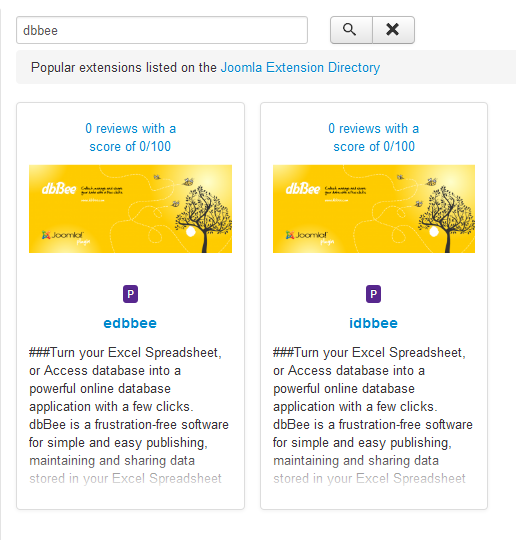Open reviews link on the idbbee card
516x540 pixels.
[374, 137]
